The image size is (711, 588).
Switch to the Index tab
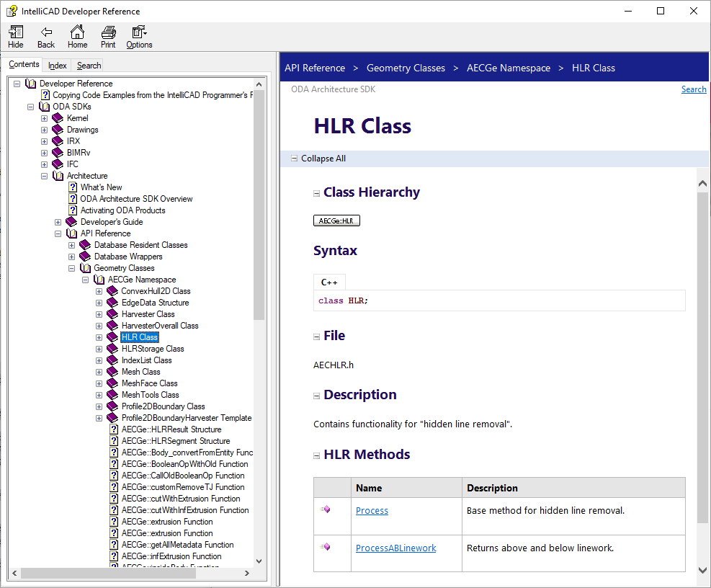57,66
